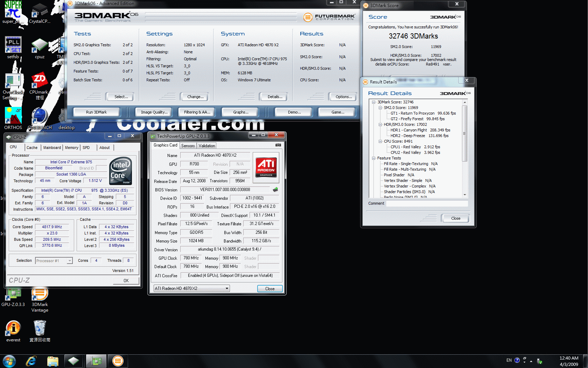Image resolution: width=588 pixels, height=368 pixels.
Task: Show hidden system tray icons arrow
Action: click(531, 361)
